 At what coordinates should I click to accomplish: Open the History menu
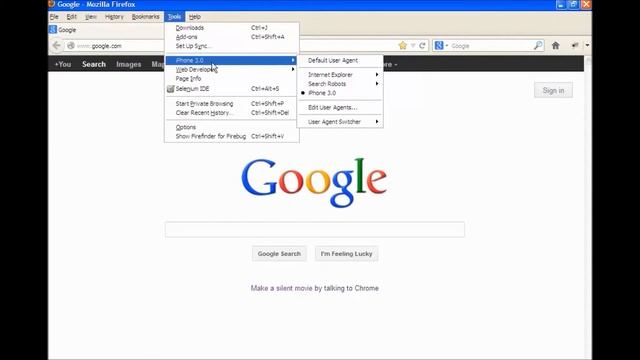click(x=114, y=17)
